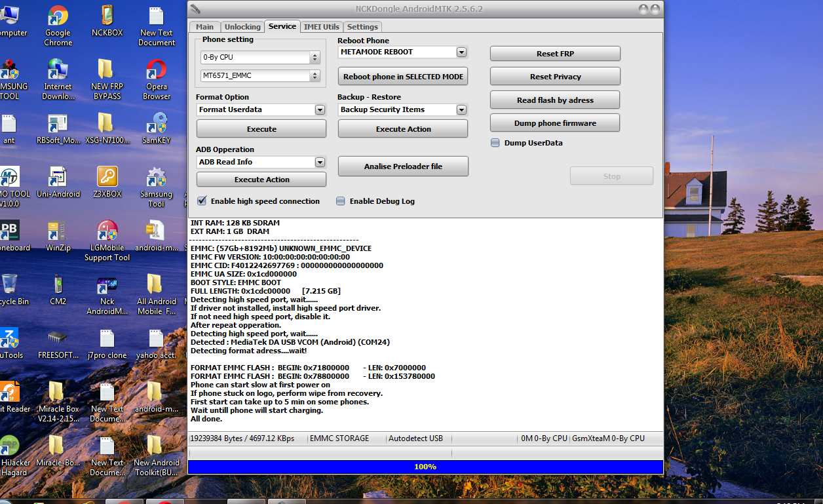Open j7pro clone text file
The image size is (823, 504).
pyautogui.click(x=107, y=343)
